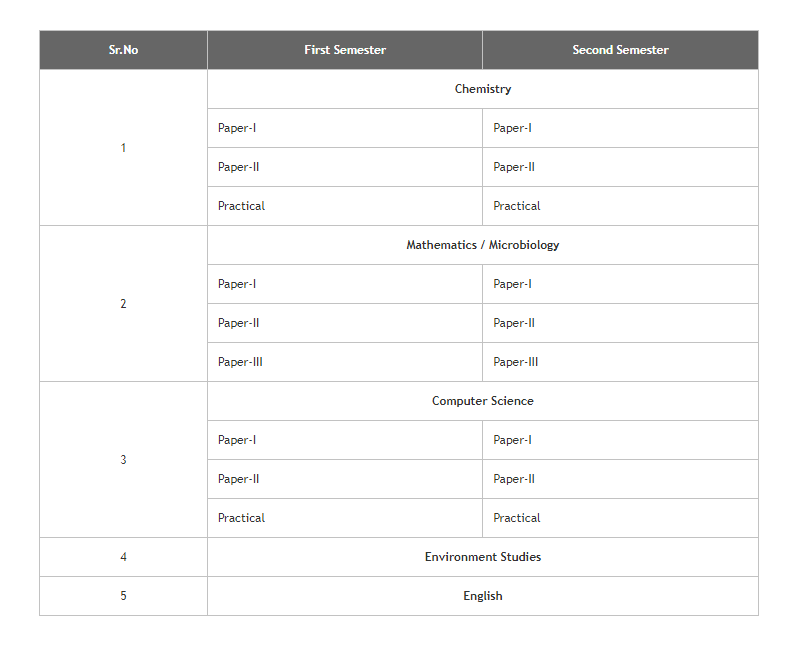The height and width of the screenshot is (650, 800).
Task: Click the Chemistry subject heading
Action: [x=483, y=89]
